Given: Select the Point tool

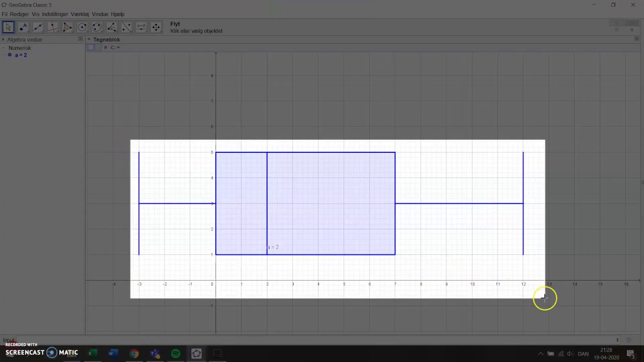Looking at the screenshot, I should coord(23,27).
